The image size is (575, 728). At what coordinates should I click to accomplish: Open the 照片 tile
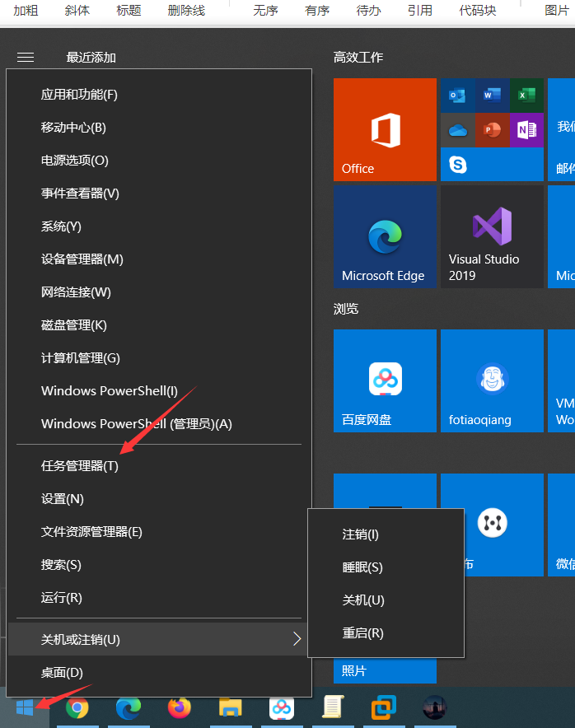(385, 670)
